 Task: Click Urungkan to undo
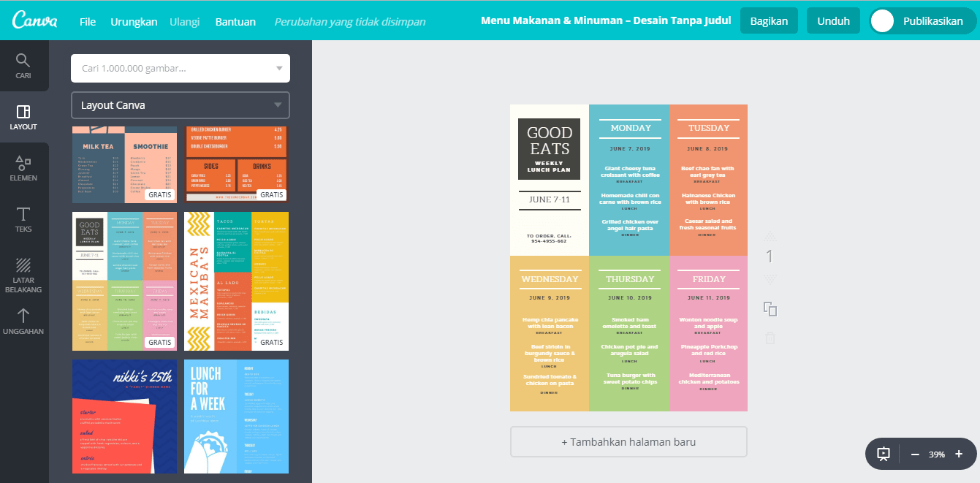134,21
